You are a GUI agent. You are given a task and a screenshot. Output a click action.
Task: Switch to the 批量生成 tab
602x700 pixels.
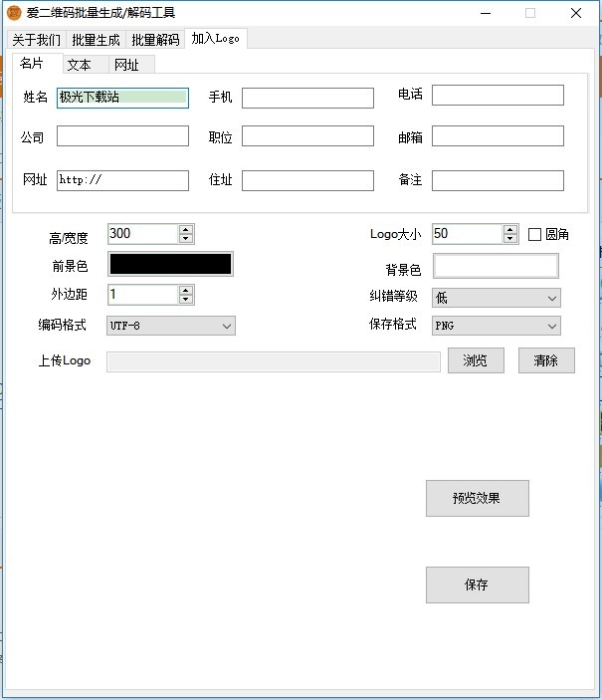[x=96, y=40]
